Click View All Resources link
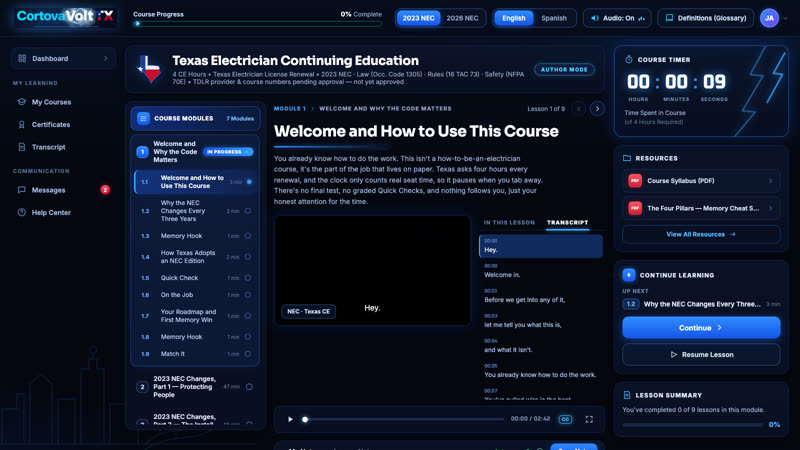 701,235
